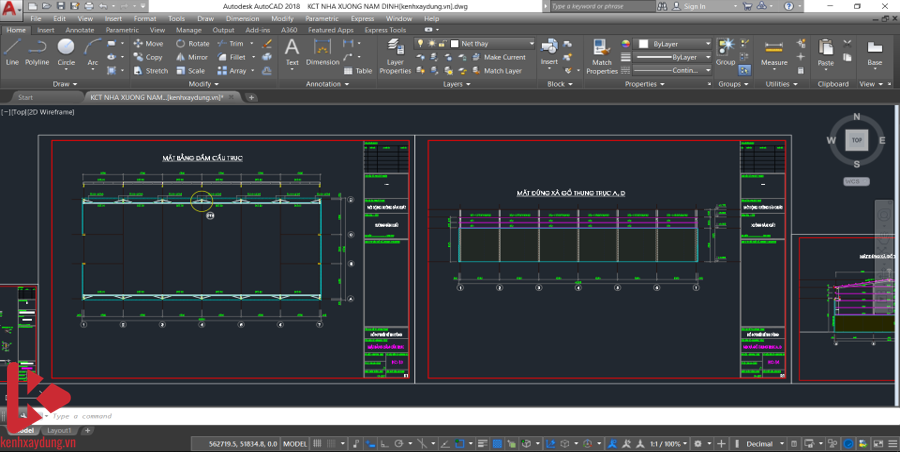Toggle the grid display in status bar

319,443
